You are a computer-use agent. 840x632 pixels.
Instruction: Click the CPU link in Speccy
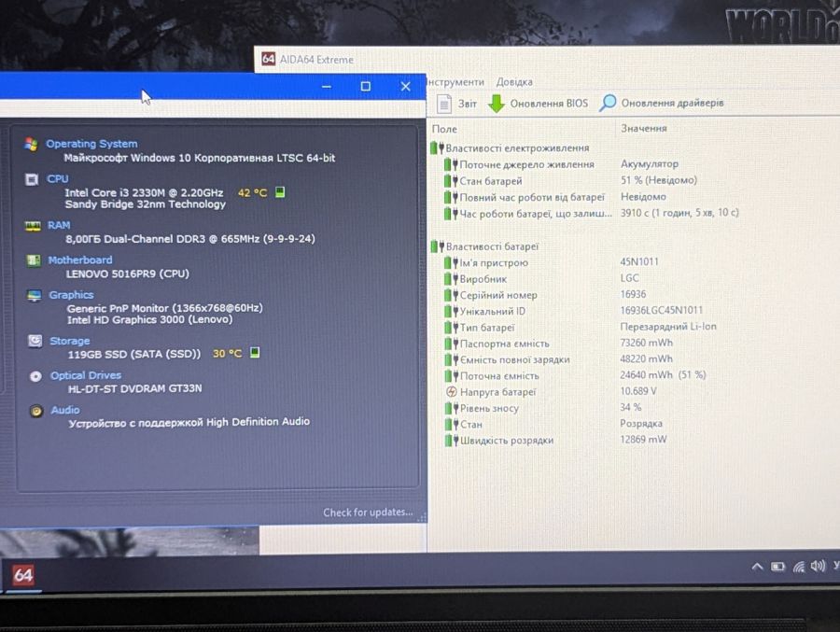(57, 179)
